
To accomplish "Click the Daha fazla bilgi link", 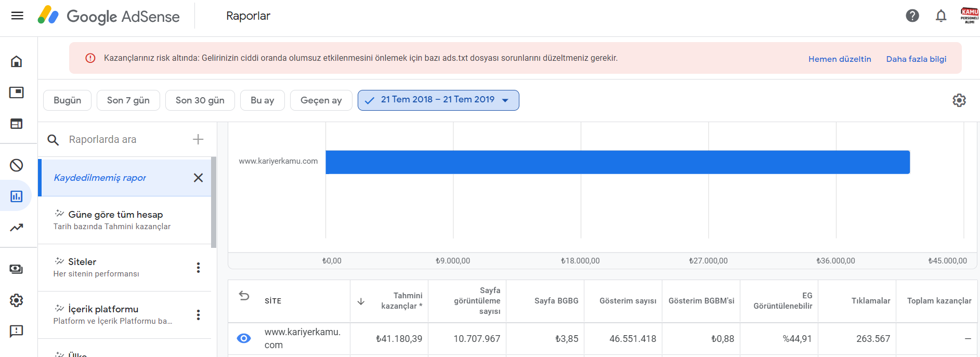I will coord(916,59).
